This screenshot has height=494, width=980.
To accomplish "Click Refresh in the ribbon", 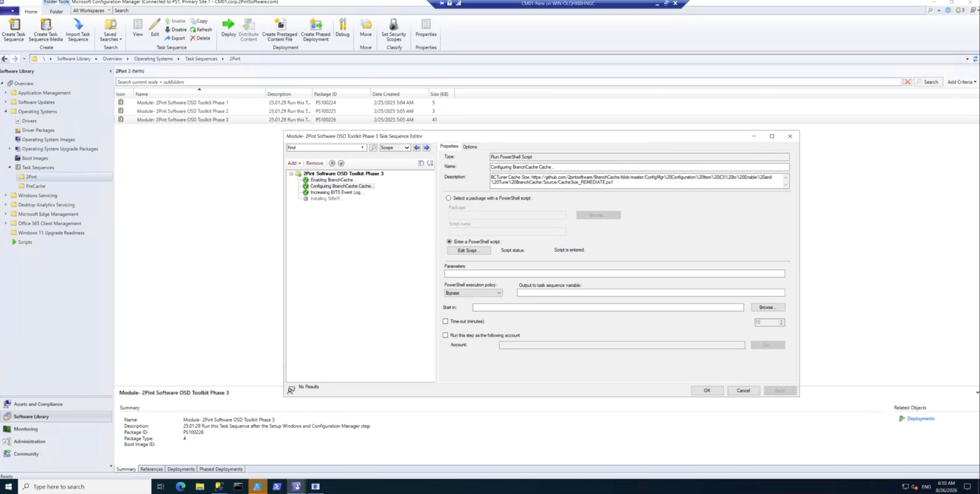I will click(201, 30).
